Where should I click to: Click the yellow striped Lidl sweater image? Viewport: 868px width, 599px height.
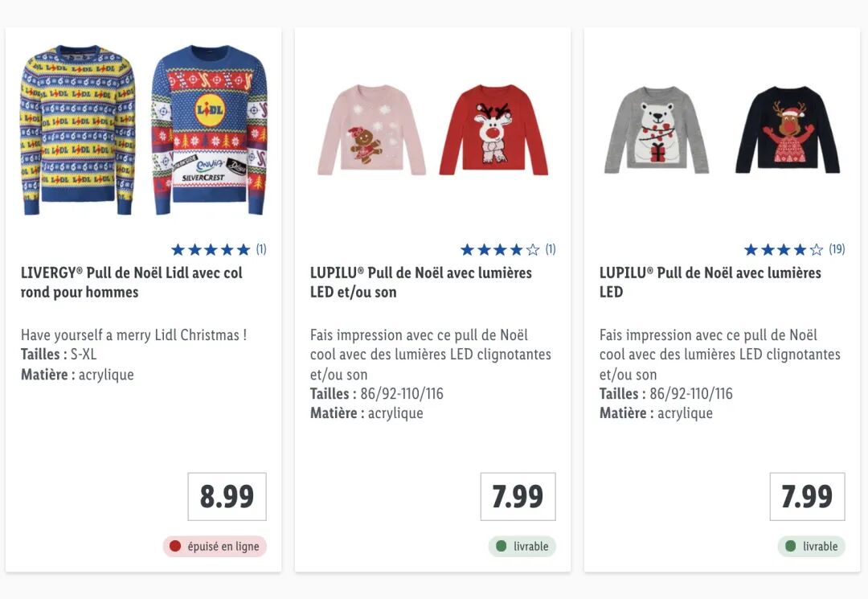click(77, 129)
